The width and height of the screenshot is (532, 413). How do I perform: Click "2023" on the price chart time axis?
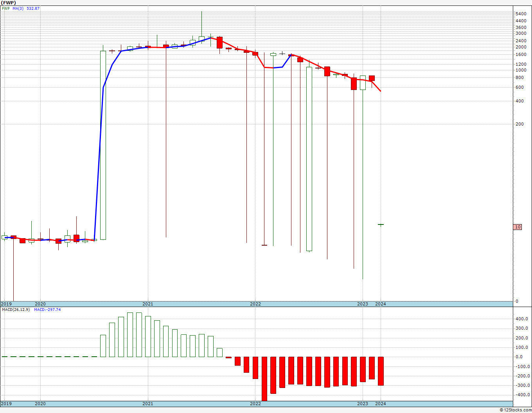(363, 304)
